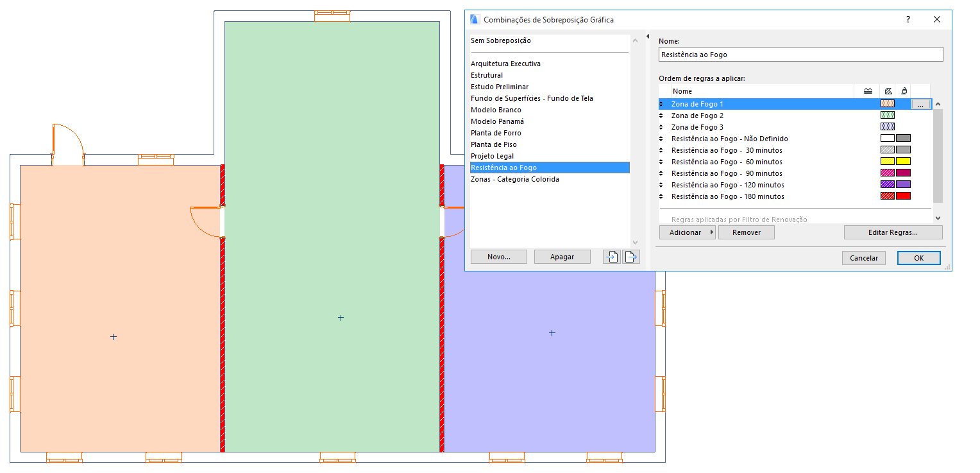Screen dimensions: 980x473
Task: Select the Zona de Fogo 3 rule name
Action: tap(697, 127)
